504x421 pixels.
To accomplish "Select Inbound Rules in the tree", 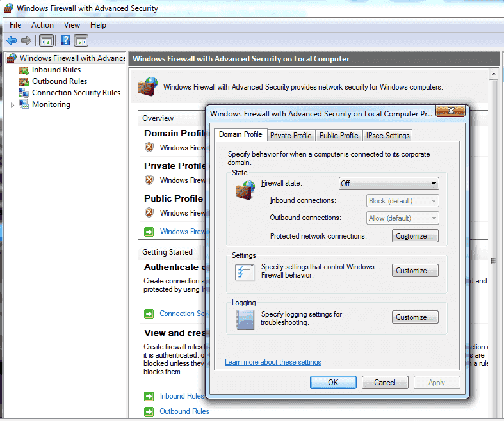I will 56,70.
